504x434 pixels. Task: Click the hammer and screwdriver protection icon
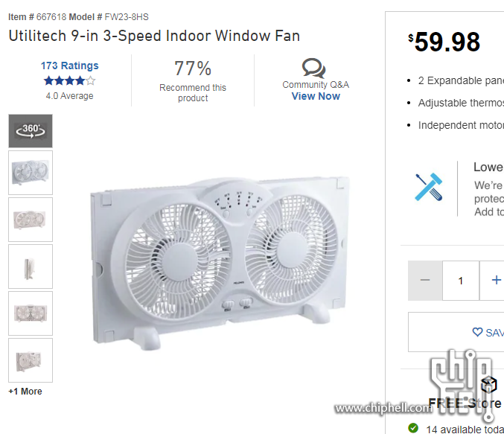pos(429,187)
